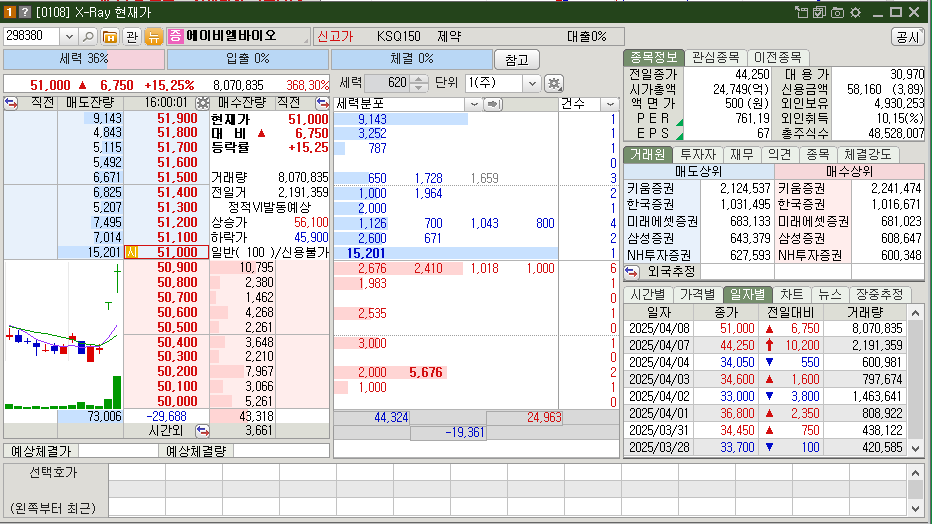Switch to the 차트 tab
The height and width of the screenshot is (524, 932).
tap(792, 294)
